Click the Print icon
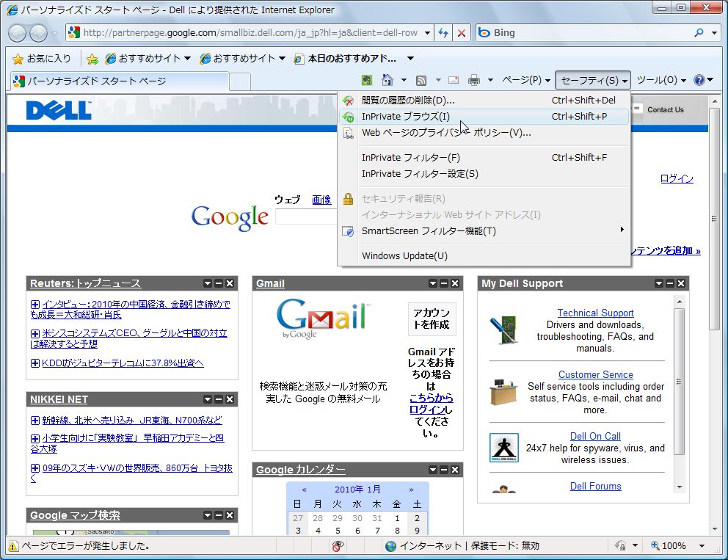The width and height of the screenshot is (728, 560). pyautogui.click(x=474, y=80)
